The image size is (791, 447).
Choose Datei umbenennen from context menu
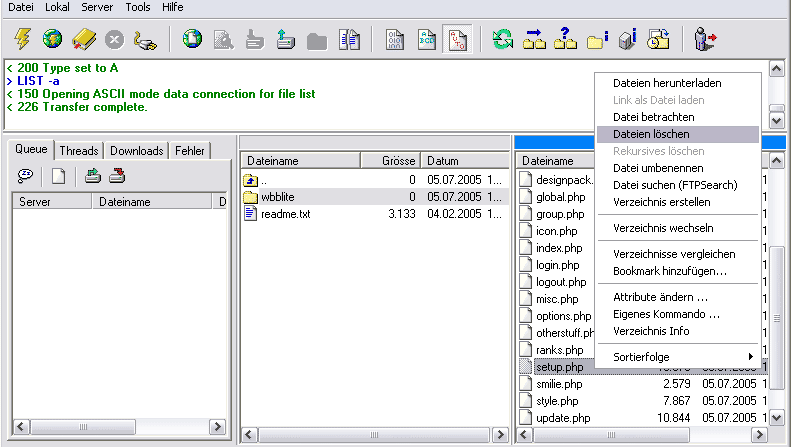678,168
